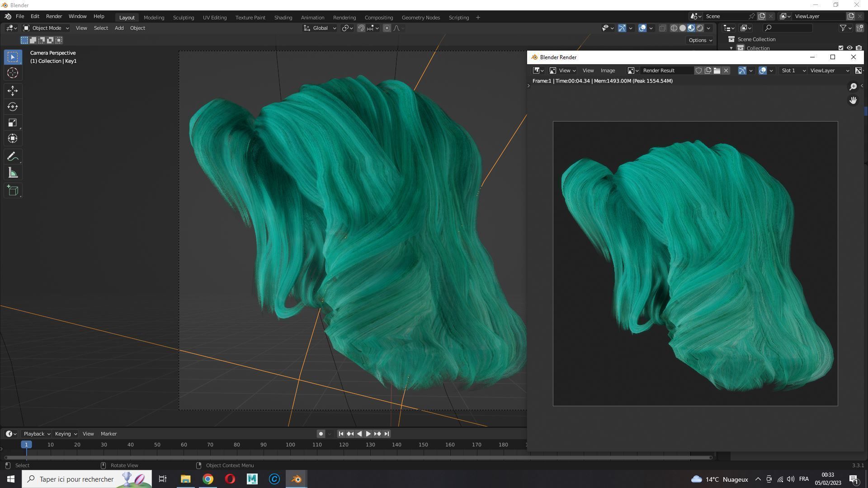Collapse the Collection tree in outliner
This screenshot has height=488, width=868.
(x=731, y=48)
